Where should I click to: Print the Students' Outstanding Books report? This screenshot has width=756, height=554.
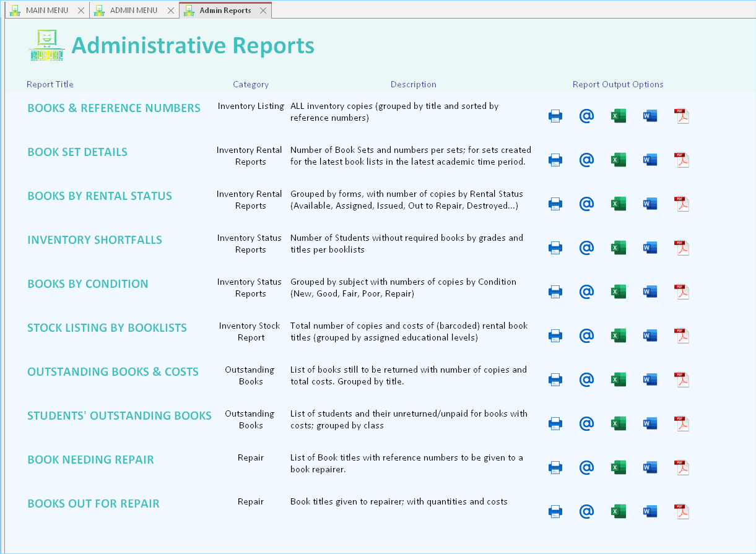[x=555, y=423]
